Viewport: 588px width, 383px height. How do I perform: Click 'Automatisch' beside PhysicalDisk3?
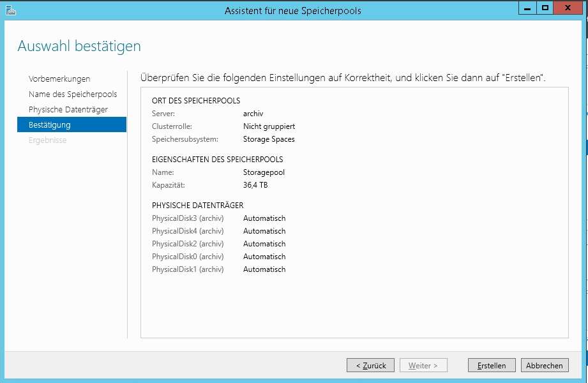coord(264,218)
